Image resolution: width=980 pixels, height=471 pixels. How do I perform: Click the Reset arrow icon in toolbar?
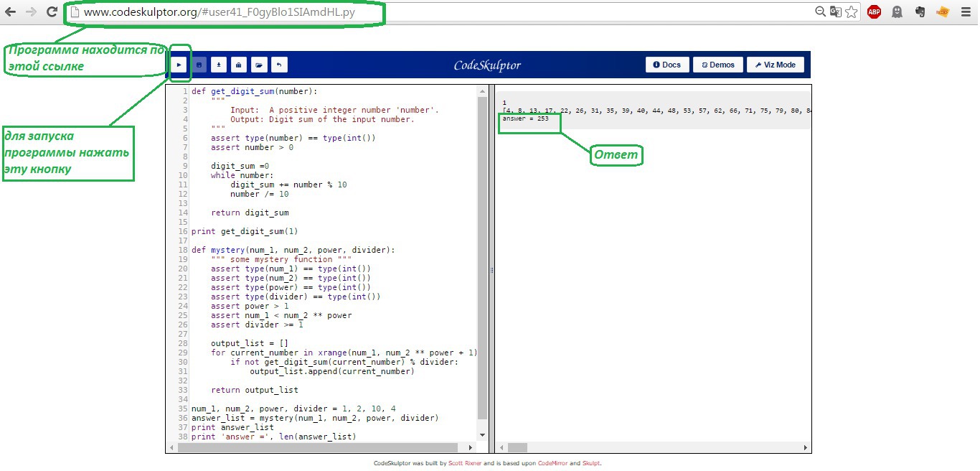pyautogui.click(x=280, y=65)
